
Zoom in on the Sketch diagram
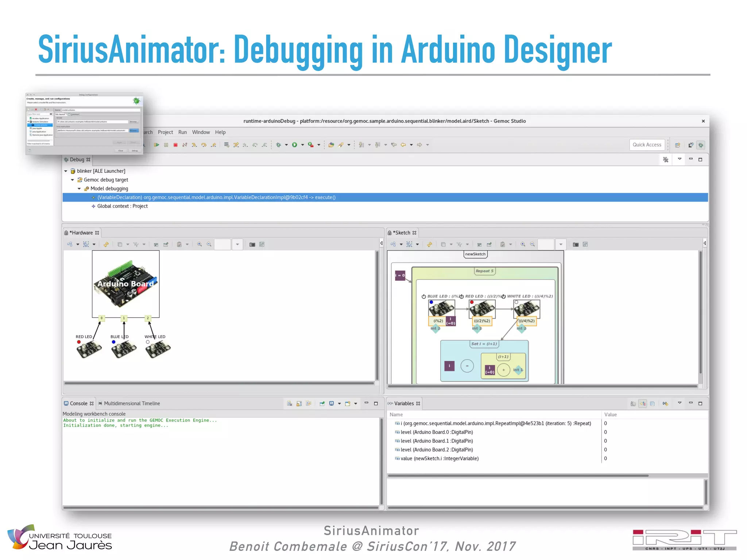(523, 244)
